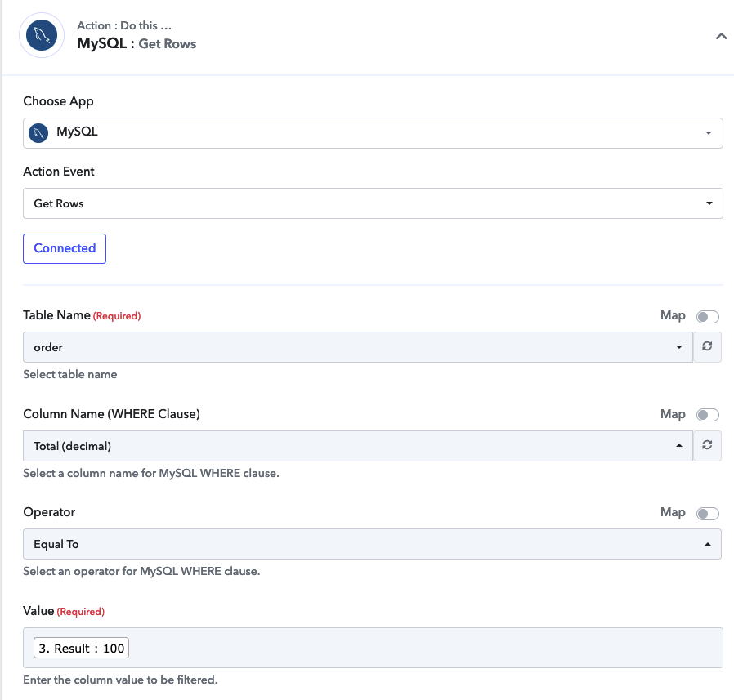The image size is (734, 700).
Task: Click the MySQL dolphin logo in the header
Action: click(x=42, y=35)
